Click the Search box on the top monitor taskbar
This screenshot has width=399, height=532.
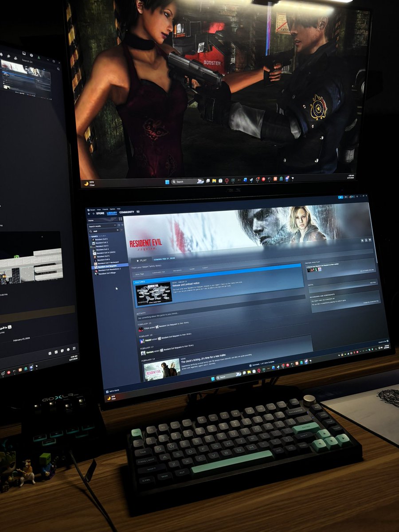[188, 181]
